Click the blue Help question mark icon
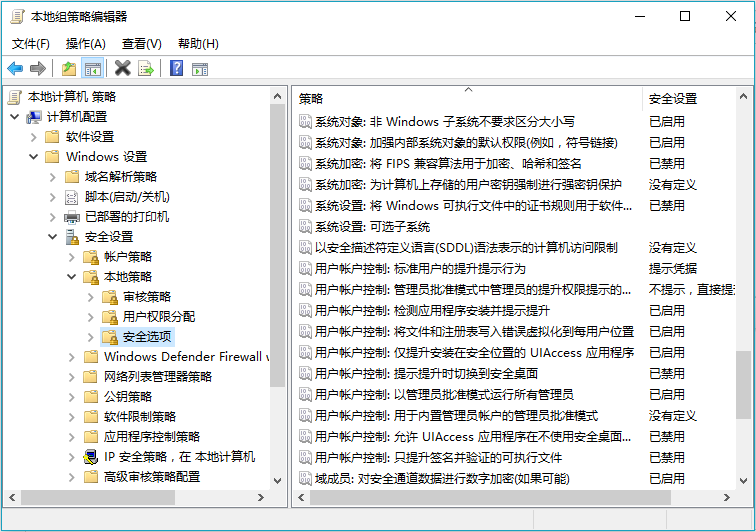756x532 pixels. pyautogui.click(x=176, y=69)
